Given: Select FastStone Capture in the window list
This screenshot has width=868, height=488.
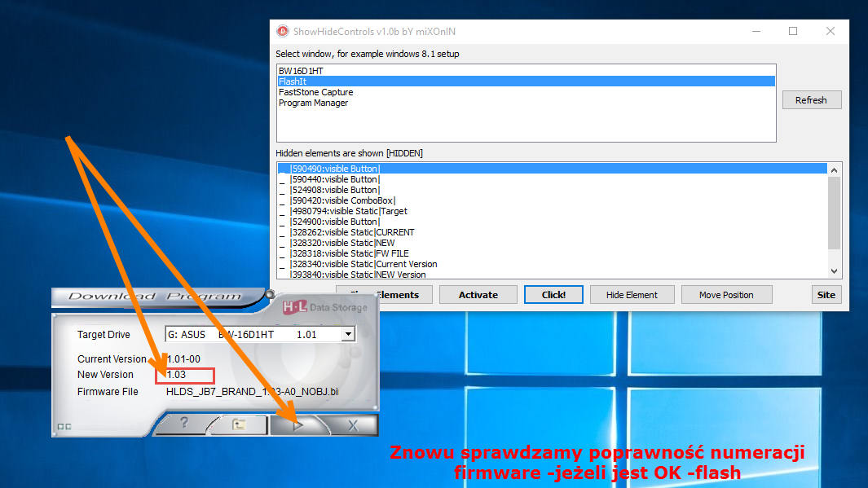Looking at the screenshot, I should 526,92.
